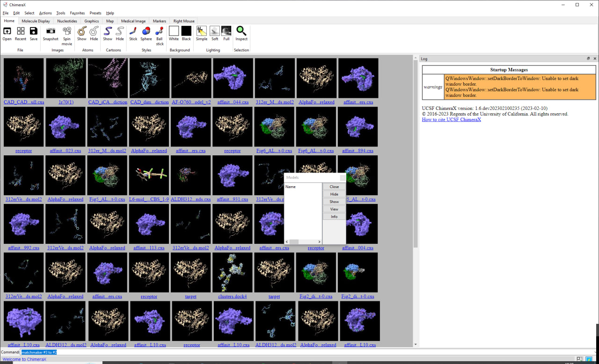Hide cartoons with the Cartoons Hide icon
The height and width of the screenshot is (364, 599).
[x=120, y=32]
